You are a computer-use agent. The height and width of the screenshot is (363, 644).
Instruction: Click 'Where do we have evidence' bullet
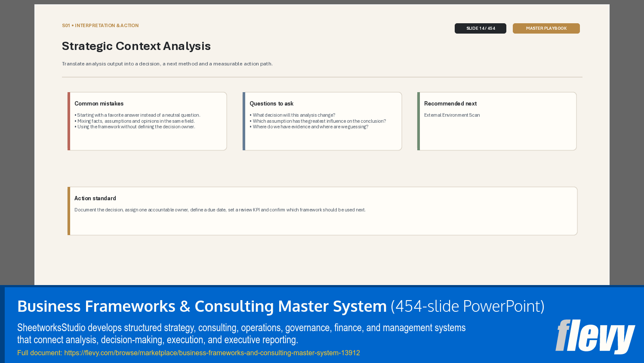tap(309, 127)
